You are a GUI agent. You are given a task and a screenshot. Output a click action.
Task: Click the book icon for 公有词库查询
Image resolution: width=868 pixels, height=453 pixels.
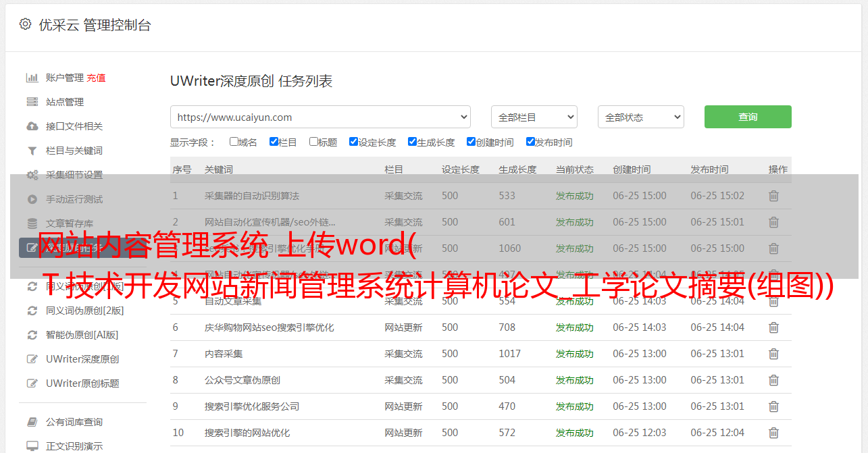click(x=32, y=422)
